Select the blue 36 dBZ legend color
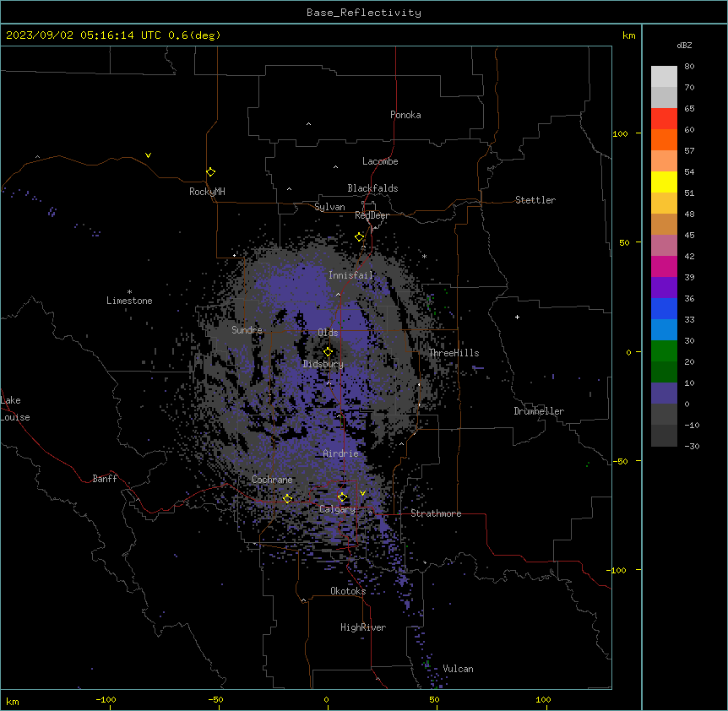The image size is (728, 711). (664, 308)
